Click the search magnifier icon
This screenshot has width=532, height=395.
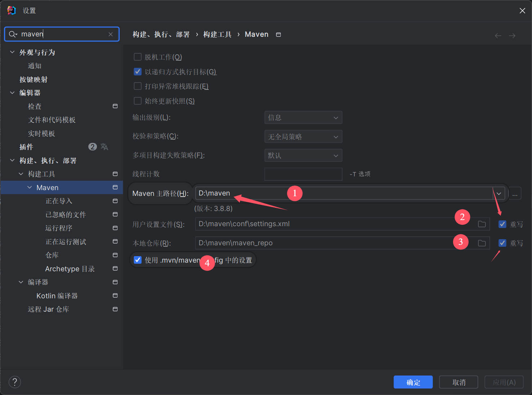pyautogui.click(x=13, y=34)
